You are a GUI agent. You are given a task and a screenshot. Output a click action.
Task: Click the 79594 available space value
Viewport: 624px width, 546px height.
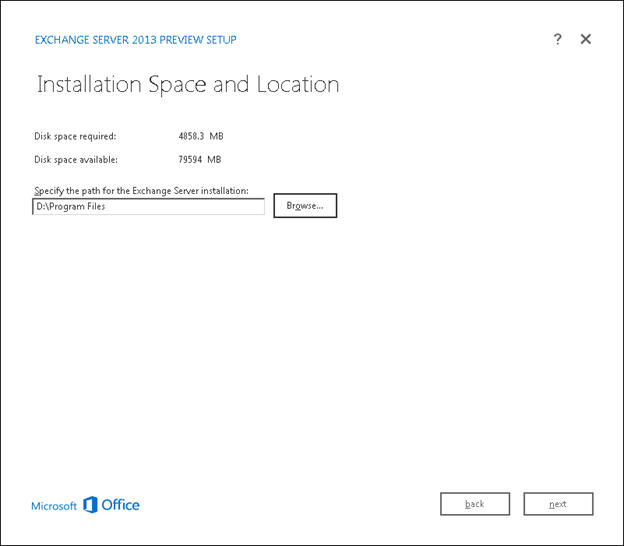(x=191, y=159)
